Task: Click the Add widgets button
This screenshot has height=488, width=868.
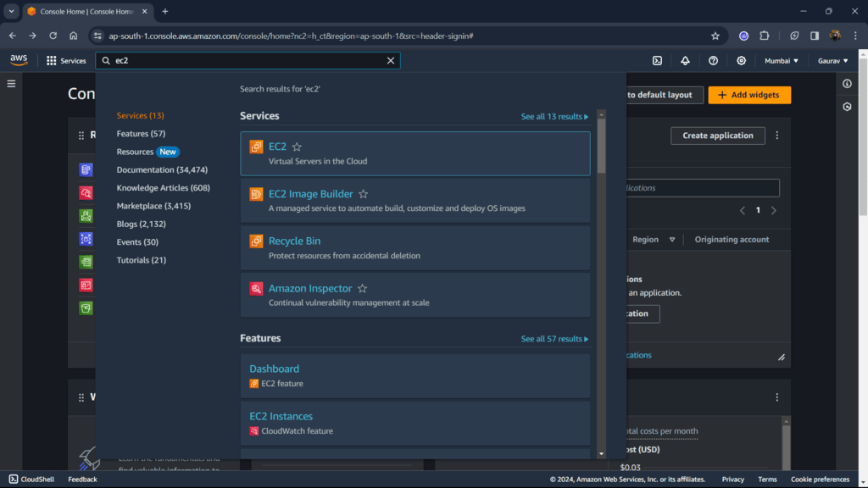Action: pos(749,95)
